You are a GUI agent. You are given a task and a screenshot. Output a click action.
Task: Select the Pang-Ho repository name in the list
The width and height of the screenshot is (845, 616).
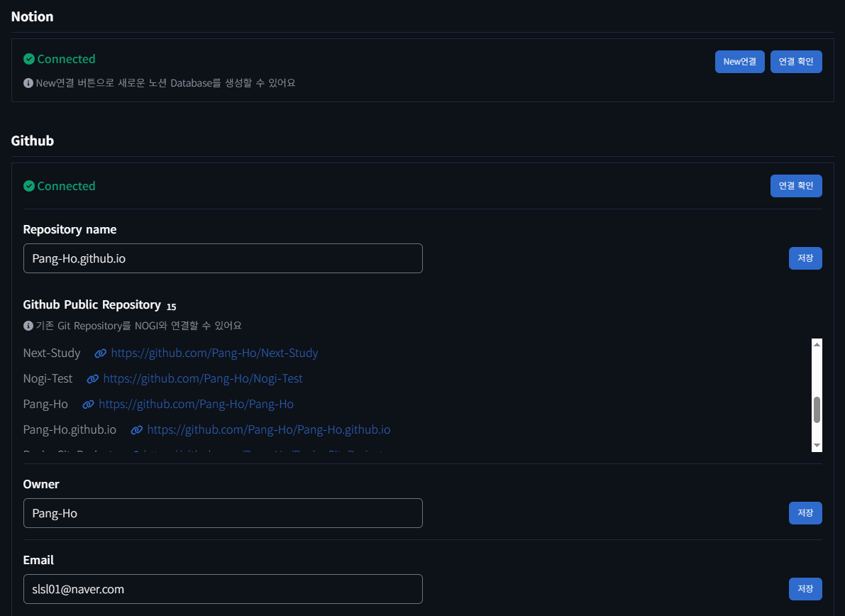click(x=45, y=405)
